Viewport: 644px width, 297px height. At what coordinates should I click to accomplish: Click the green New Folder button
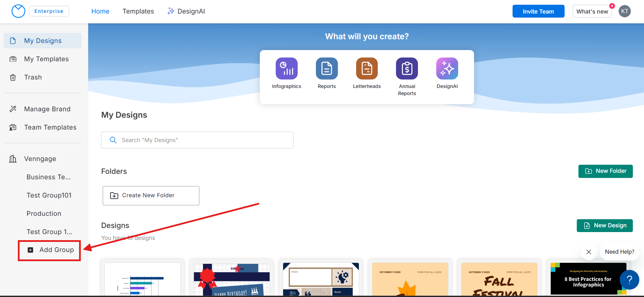(x=605, y=171)
